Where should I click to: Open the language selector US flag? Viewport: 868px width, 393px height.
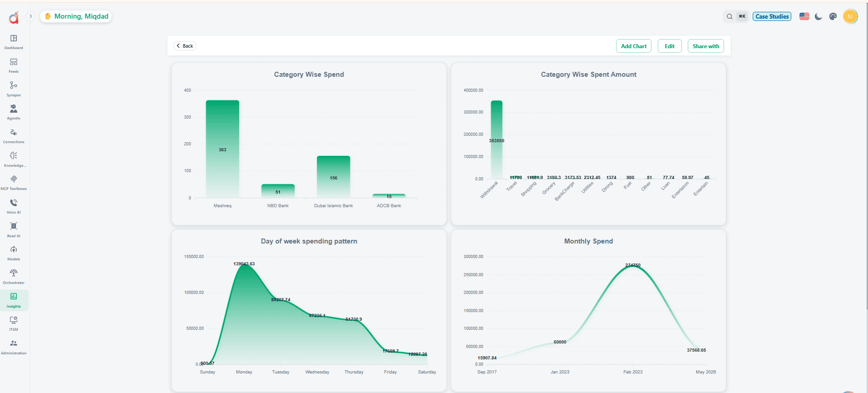click(x=804, y=16)
